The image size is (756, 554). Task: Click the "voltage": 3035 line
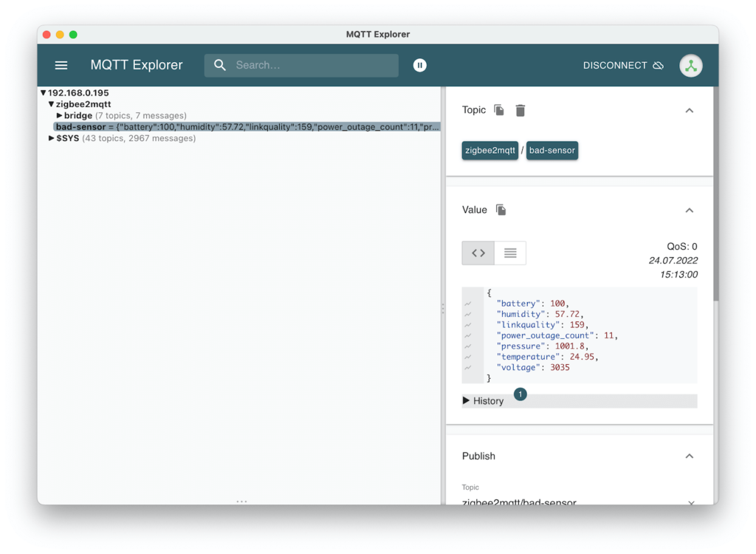[x=533, y=367]
